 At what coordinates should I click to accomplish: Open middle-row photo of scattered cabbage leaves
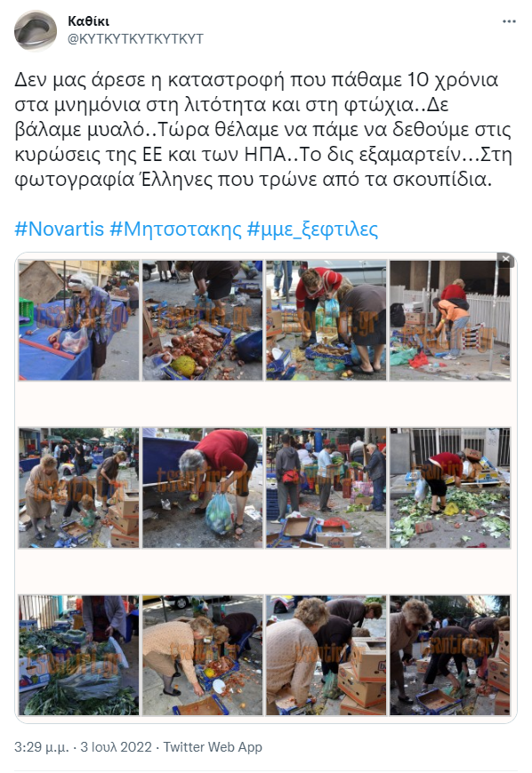[449, 487]
